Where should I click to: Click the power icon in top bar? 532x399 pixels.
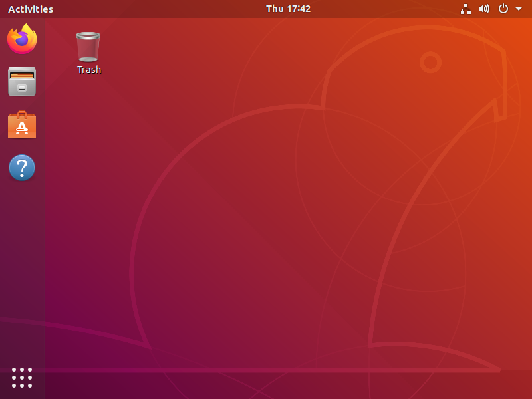click(x=503, y=9)
